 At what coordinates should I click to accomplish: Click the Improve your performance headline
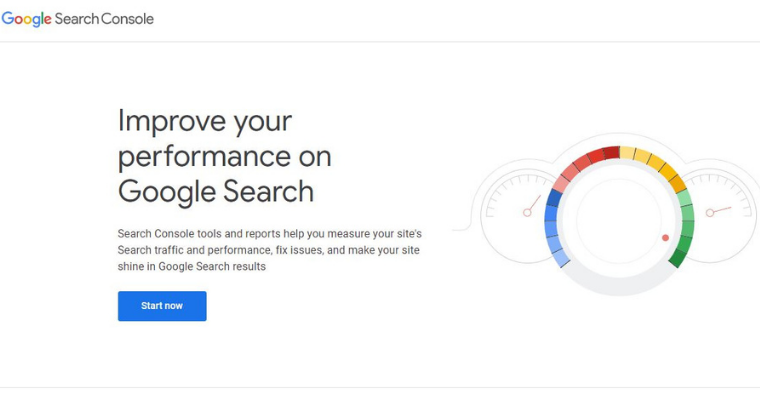click(224, 156)
